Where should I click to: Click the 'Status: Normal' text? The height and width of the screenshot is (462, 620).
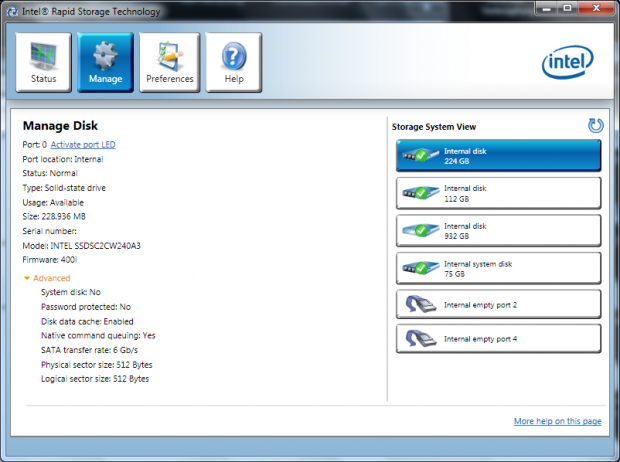50,173
